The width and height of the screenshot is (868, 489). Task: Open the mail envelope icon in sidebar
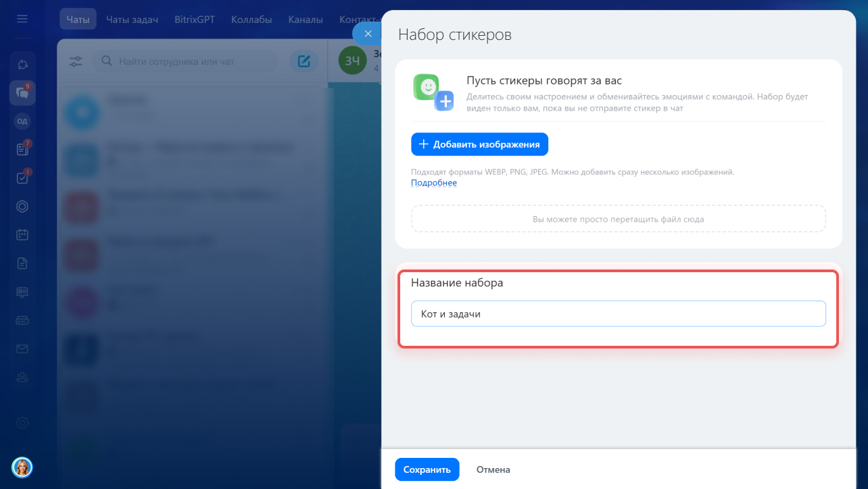(x=22, y=349)
